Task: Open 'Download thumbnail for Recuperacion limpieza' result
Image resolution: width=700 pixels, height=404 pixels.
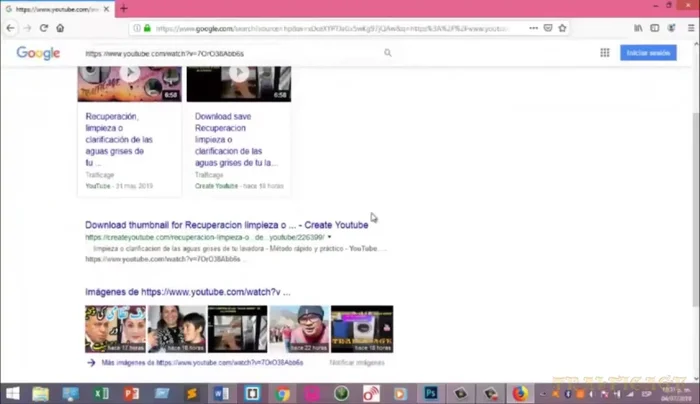Action: (x=227, y=225)
